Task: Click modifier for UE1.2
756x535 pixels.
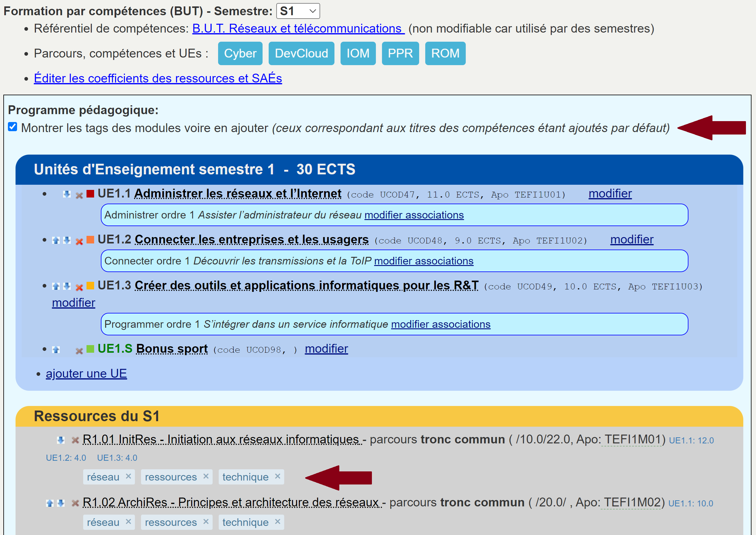Action: (632, 240)
